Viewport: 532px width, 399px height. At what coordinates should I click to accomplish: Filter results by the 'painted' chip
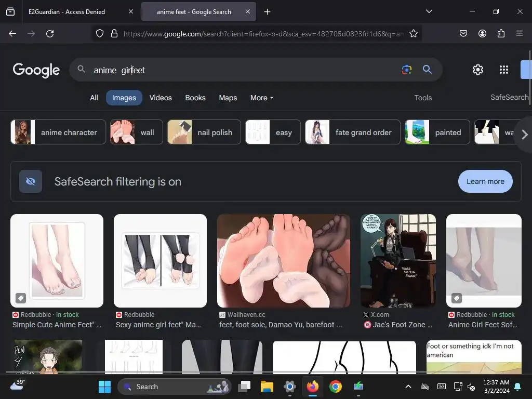[x=437, y=132]
